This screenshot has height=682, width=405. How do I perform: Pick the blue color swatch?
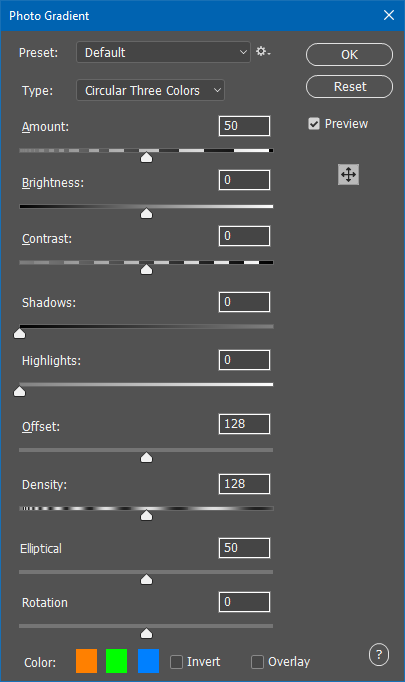pos(148,661)
